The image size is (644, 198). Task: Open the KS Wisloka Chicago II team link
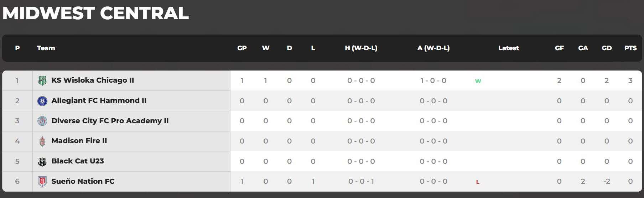click(x=93, y=80)
